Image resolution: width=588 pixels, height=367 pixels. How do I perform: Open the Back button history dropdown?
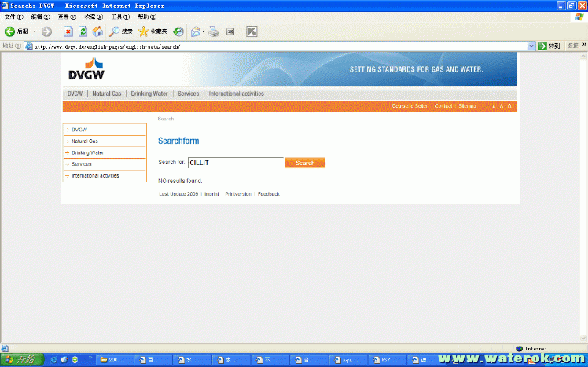point(34,31)
